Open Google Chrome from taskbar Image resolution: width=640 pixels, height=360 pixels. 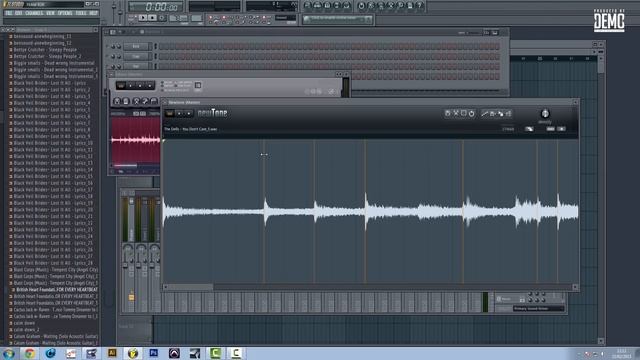[29, 353]
